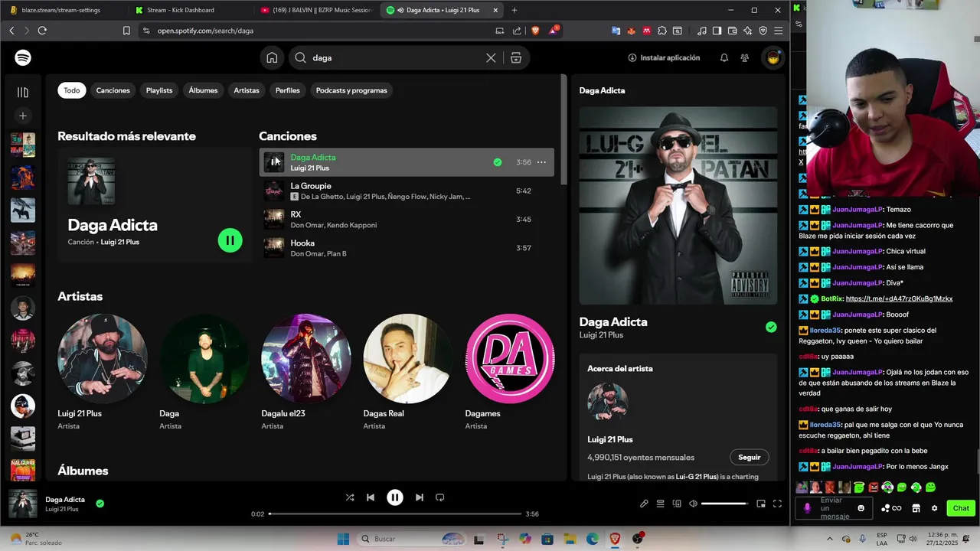Skip to next track

tap(419, 497)
